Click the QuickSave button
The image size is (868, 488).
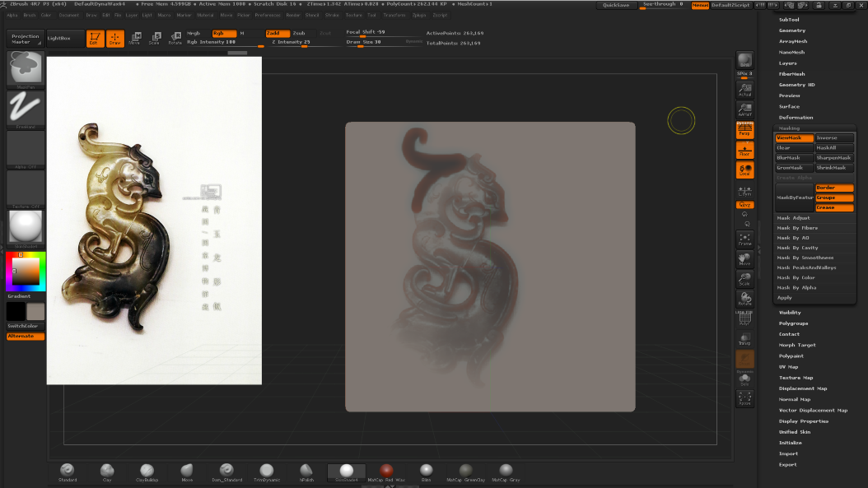pyautogui.click(x=616, y=5)
